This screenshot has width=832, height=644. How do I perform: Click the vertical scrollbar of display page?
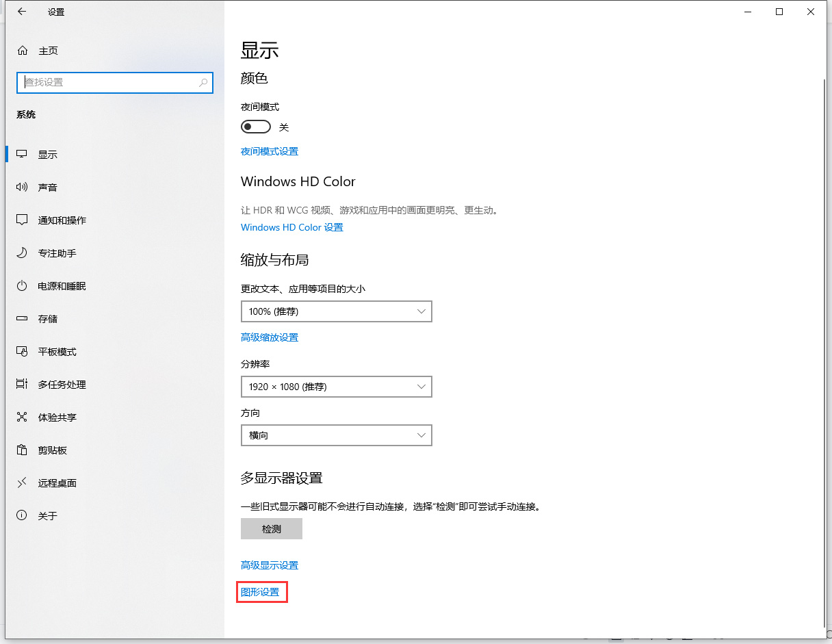824,352
